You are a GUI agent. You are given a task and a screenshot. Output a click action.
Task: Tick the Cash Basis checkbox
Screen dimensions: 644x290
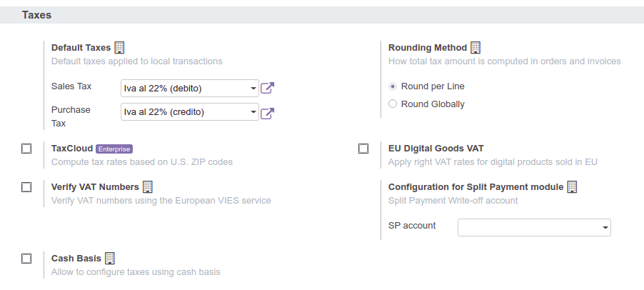[26, 259]
